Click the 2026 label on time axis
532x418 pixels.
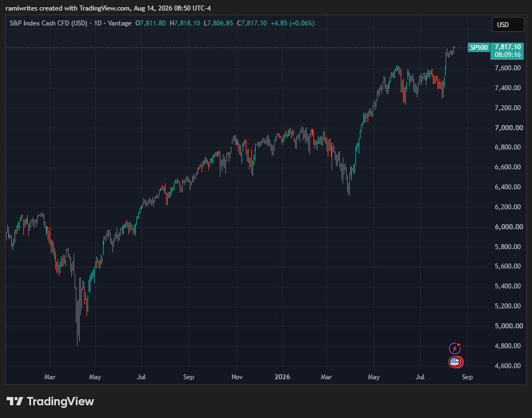click(282, 376)
